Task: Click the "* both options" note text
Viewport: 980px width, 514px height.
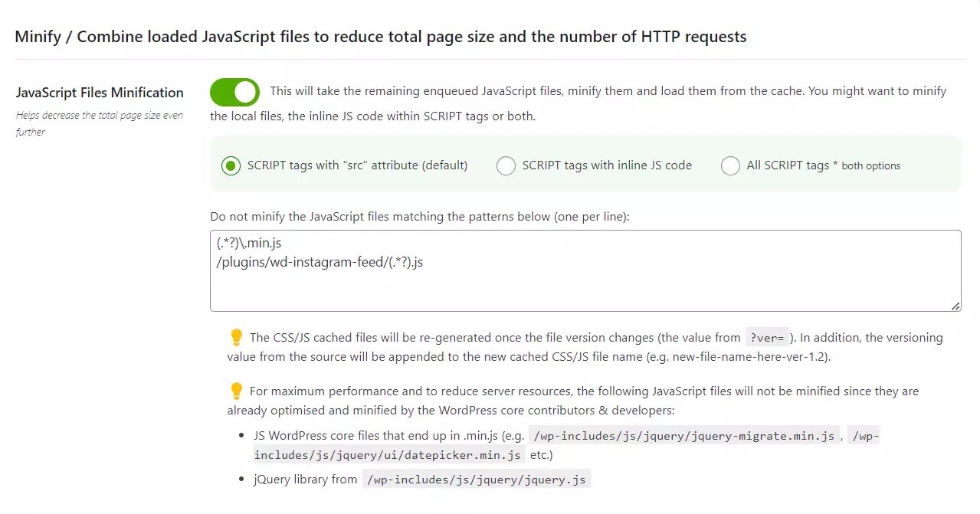Action: coord(867,165)
